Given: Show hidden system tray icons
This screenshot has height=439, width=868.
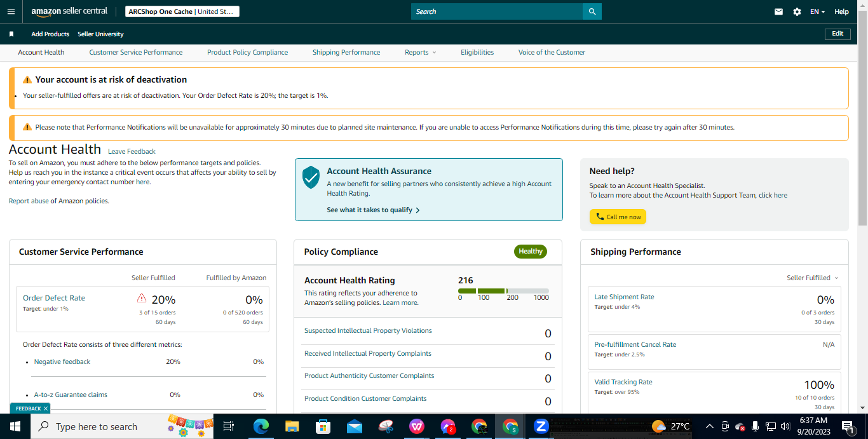Looking at the screenshot, I should (x=709, y=426).
